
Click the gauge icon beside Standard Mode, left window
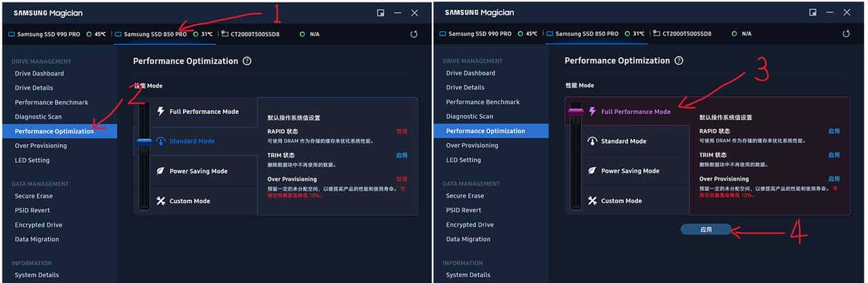pos(161,141)
